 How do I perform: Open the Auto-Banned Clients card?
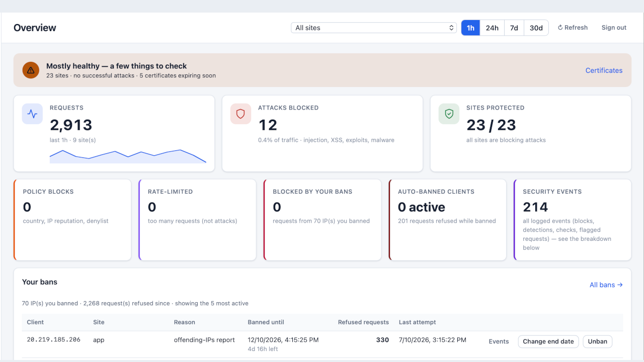[x=447, y=220]
